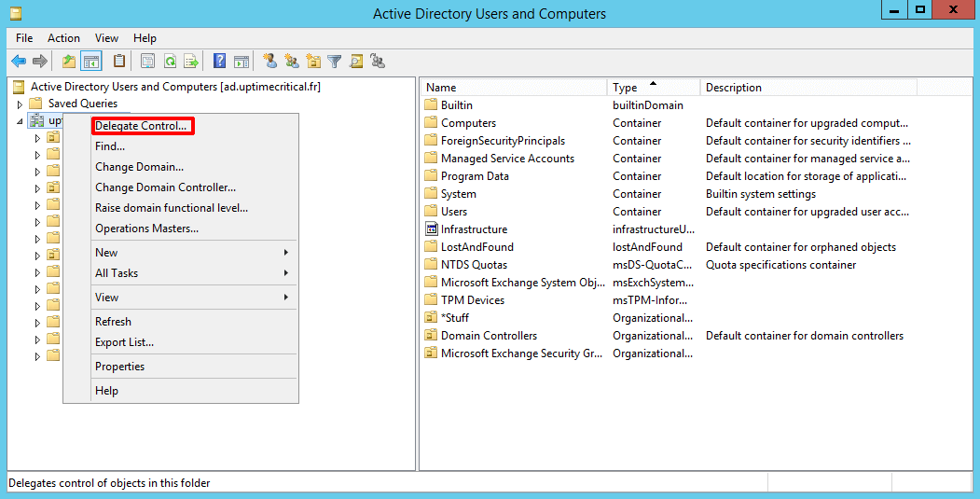This screenshot has width=980, height=499.
Task: Click the clipboard Paste toolbar icon
Action: pos(118,62)
